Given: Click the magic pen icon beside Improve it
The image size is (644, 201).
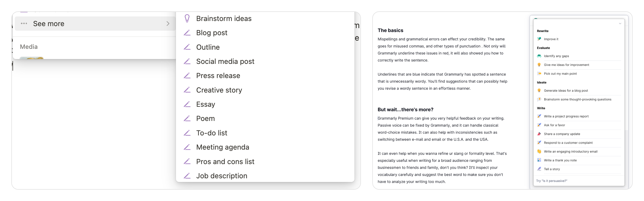Looking at the screenshot, I should pyautogui.click(x=539, y=39).
